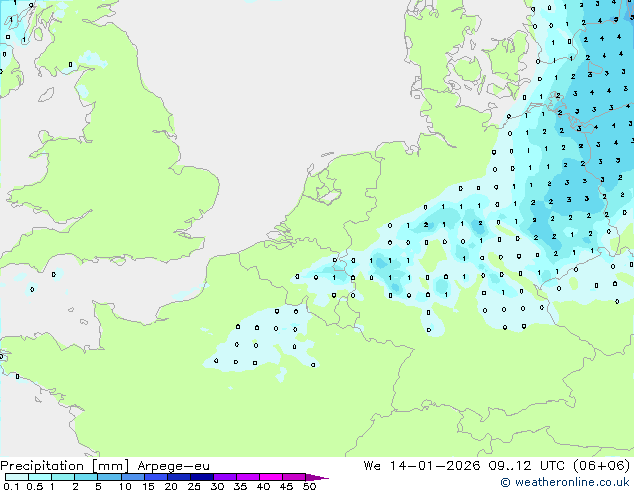
Task: Click the '0.1' legend scale value
Action: pos(11,486)
